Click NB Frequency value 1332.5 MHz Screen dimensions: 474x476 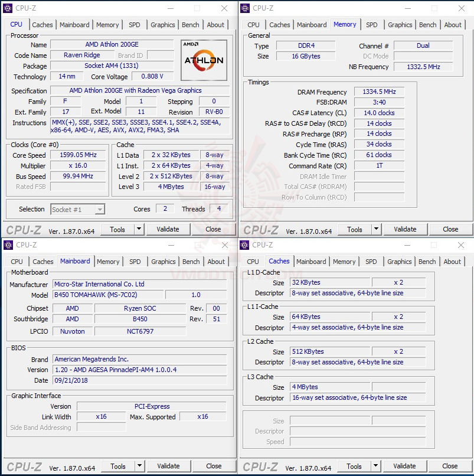coord(423,67)
